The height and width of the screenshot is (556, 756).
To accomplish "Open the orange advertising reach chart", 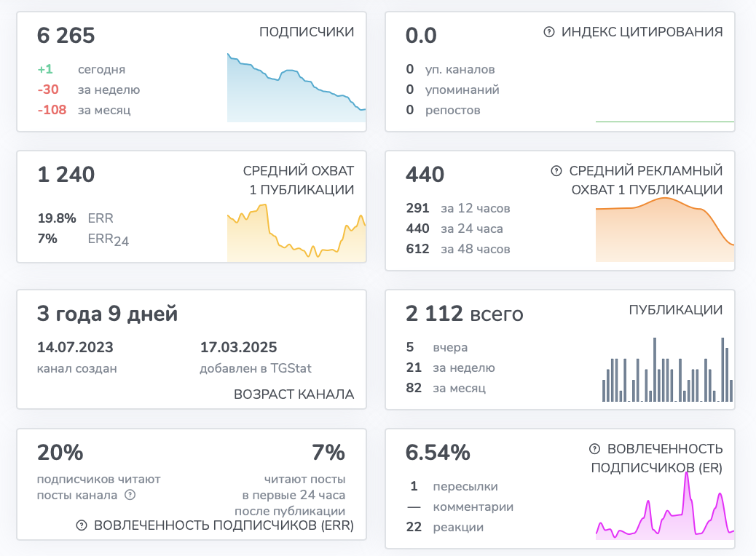I will point(665,229).
